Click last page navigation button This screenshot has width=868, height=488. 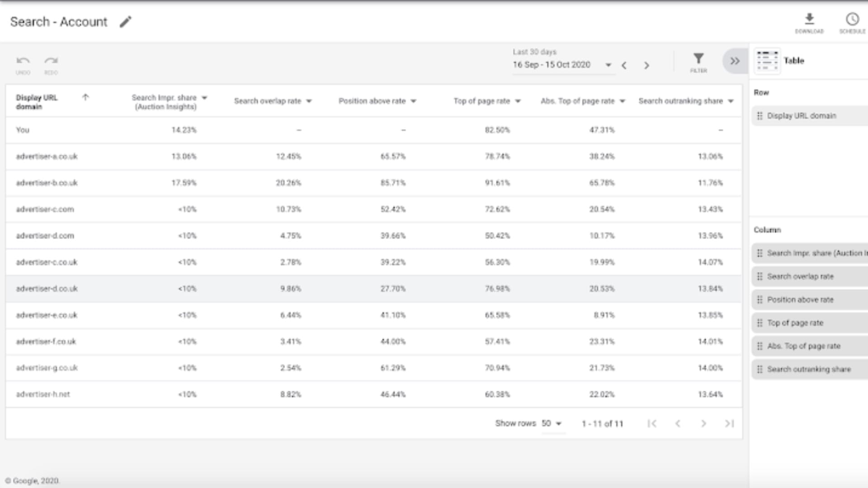(x=729, y=423)
